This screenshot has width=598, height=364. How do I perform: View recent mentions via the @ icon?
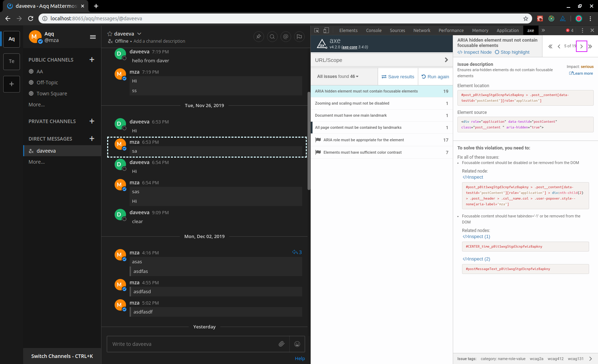286,37
